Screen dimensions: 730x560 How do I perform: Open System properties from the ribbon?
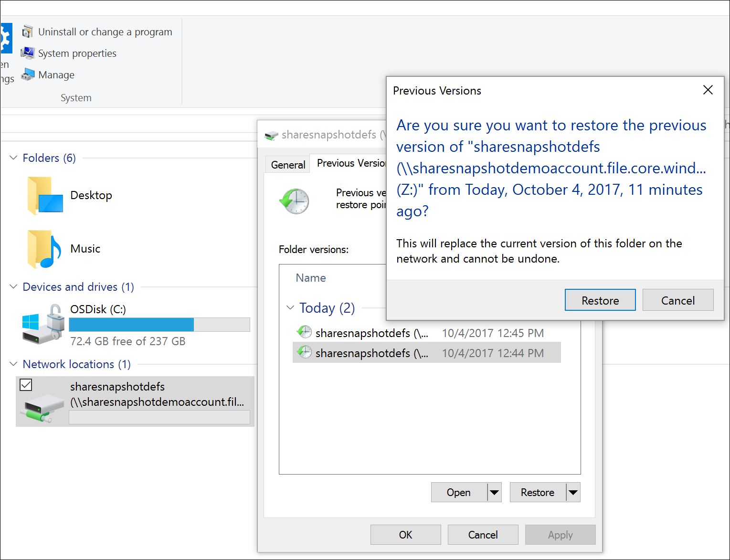coord(28,53)
